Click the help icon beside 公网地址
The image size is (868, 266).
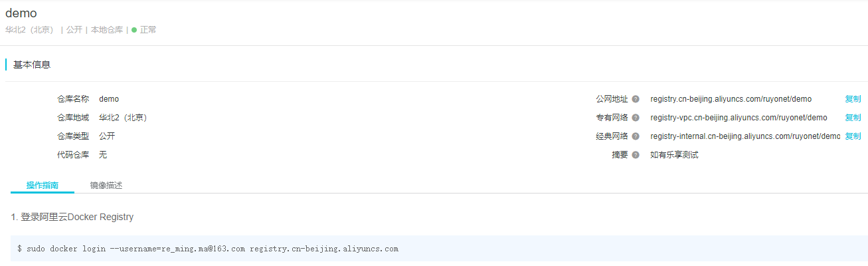point(636,99)
